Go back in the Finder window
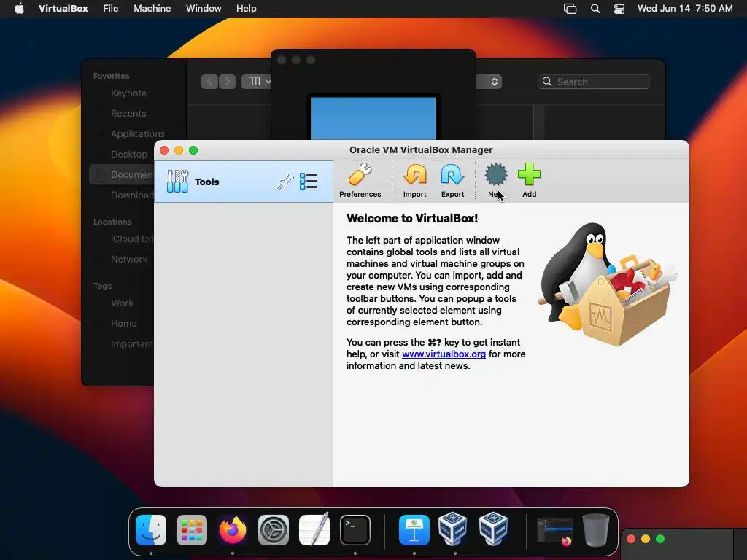The height and width of the screenshot is (560, 747). pos(209,82)
